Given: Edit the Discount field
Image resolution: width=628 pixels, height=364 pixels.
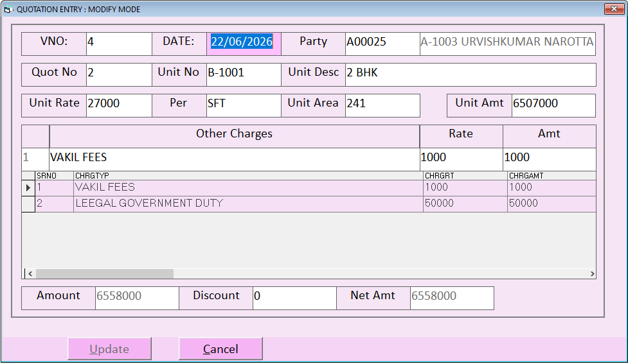Looking at the screenshot, I should click(x=294, y=298).
